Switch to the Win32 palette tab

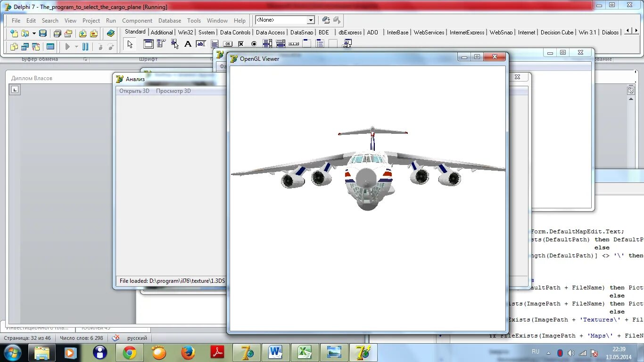pyautogui.click(x=186, y=33)
